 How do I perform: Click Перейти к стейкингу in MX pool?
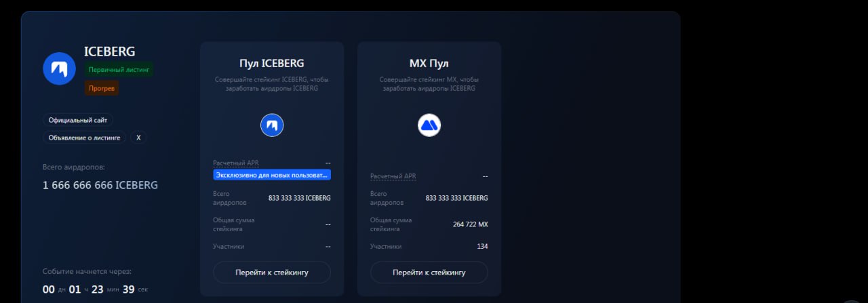(429, 272)
